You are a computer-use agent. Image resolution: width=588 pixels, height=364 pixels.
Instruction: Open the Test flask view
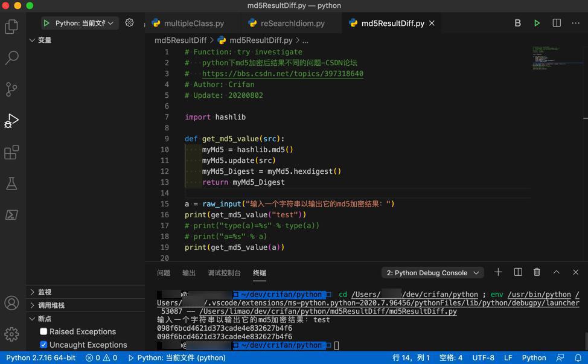[11, 184]
